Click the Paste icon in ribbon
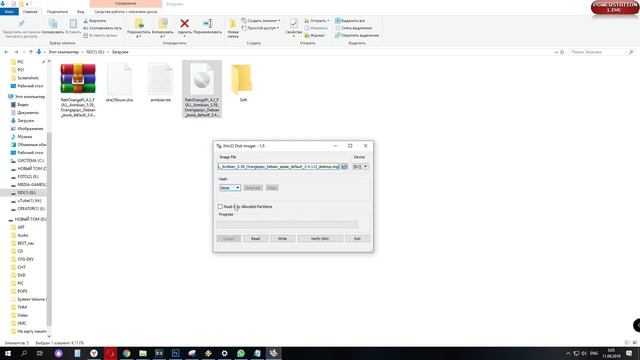The image size is (640, 360). tap(73, 24)
